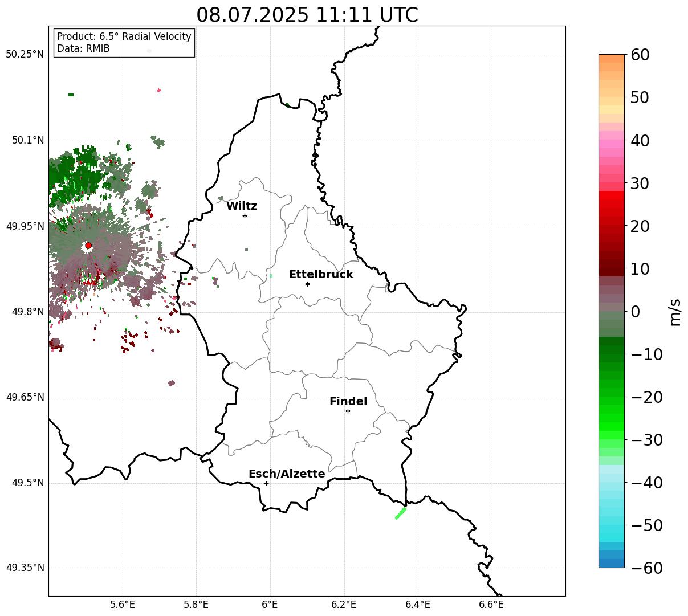Click the Esch/Alzette label
The image size is (688, 616).
[287, 474]
